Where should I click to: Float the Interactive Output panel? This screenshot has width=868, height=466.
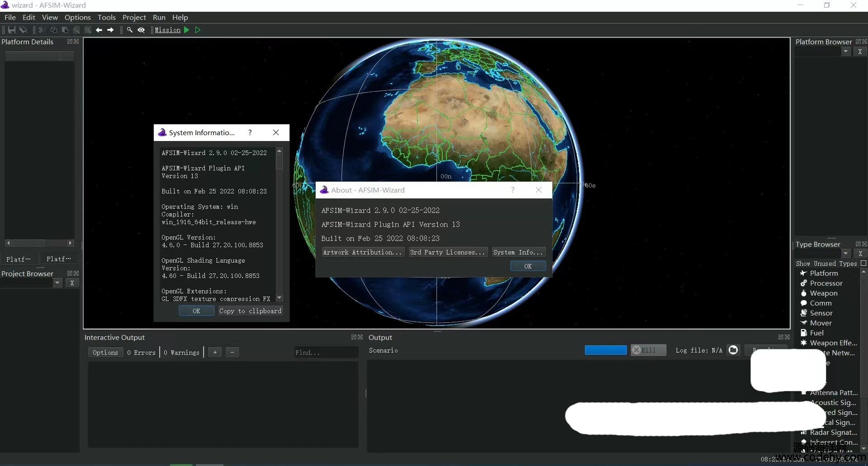click(x=354, y=337)
